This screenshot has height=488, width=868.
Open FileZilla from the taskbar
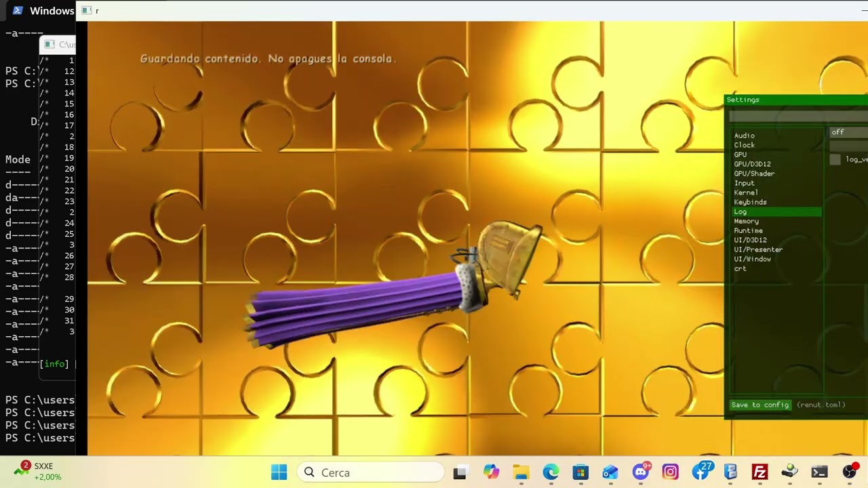pyautogui.click(x=759, y=472)
